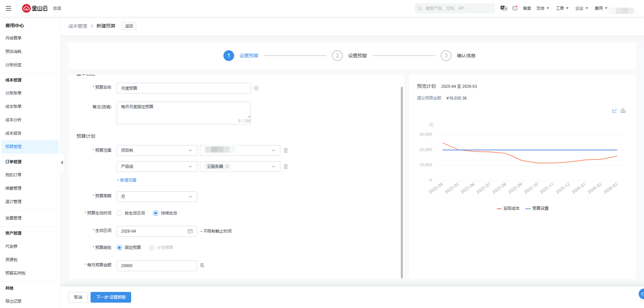The width and height of the screenshot is (644, 308).
Task: Delete the 项目制 budget scope row
Action: [286, 150]
